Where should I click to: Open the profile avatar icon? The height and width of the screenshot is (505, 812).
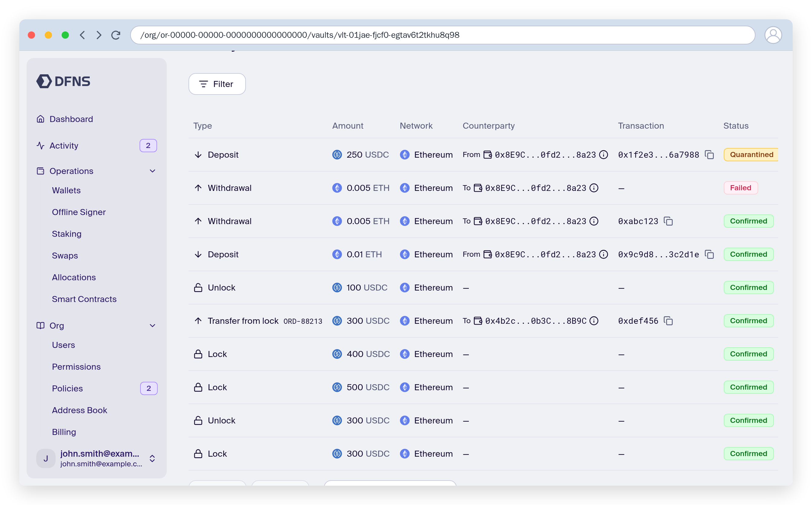[773, 35]
